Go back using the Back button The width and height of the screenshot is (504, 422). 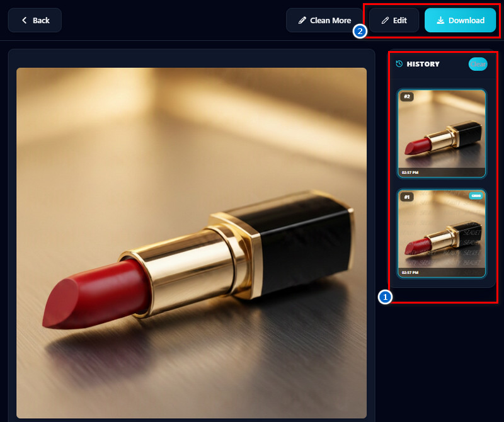point(35,20)
